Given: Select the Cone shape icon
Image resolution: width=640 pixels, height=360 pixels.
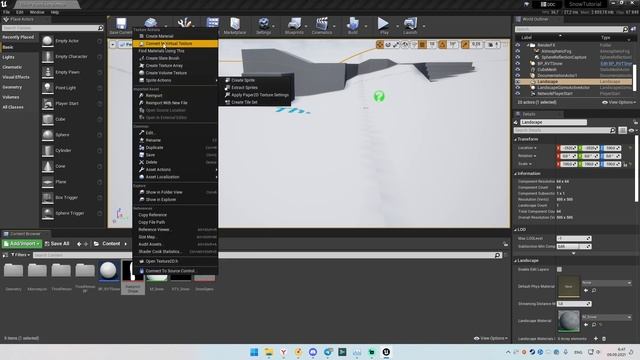Looking at the screenshot, I should [48, 166].
